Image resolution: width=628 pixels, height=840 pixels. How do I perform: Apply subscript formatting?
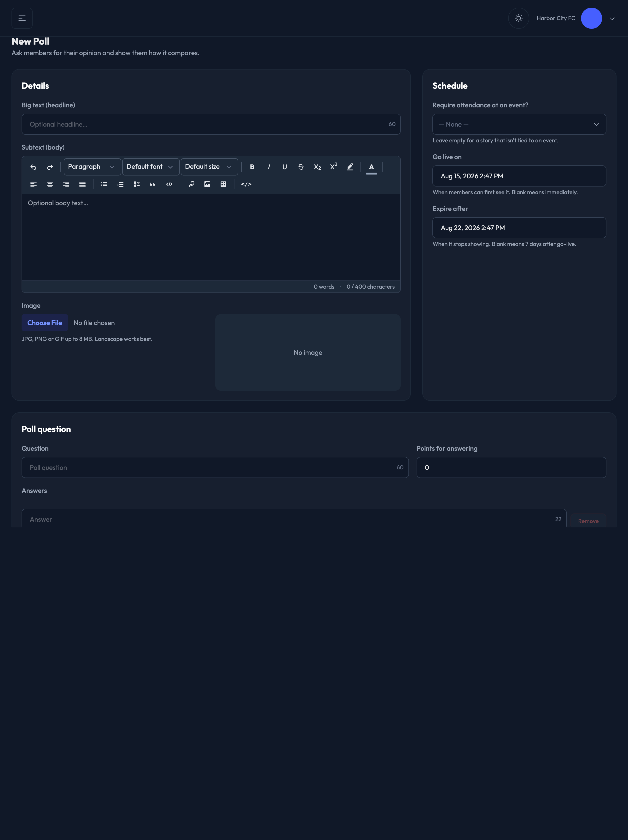pos(317,167)
